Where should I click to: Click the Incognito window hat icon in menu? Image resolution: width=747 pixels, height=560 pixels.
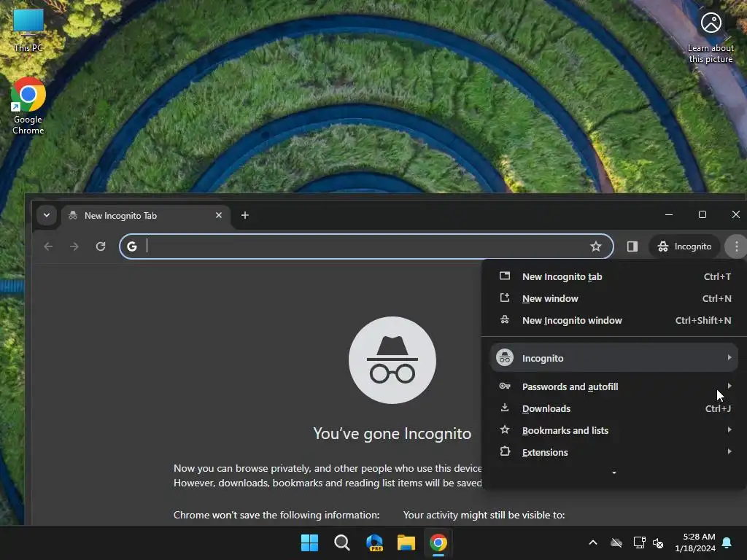[x=505, y=320]
